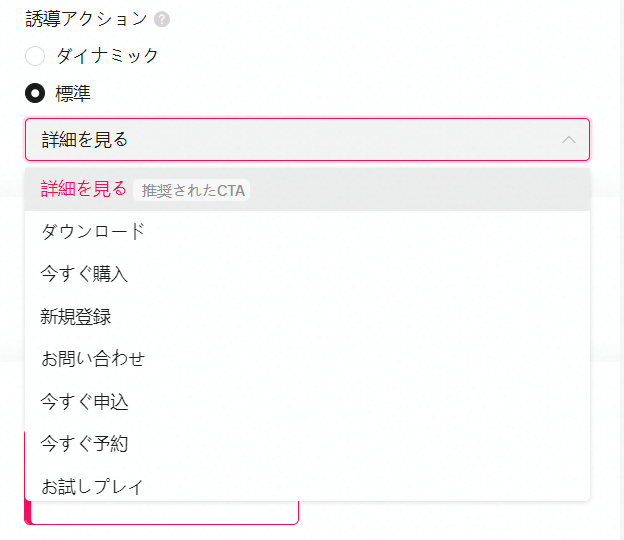624x540 pixels.
Task: Click the pink bar on the card's left edge
Action: (x=28, y=512)
